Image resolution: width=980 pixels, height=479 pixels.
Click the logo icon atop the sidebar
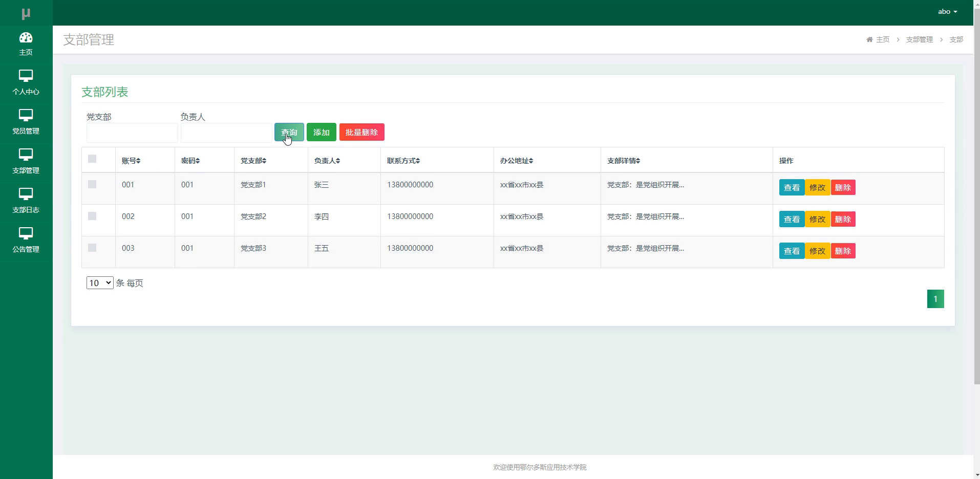26,14
